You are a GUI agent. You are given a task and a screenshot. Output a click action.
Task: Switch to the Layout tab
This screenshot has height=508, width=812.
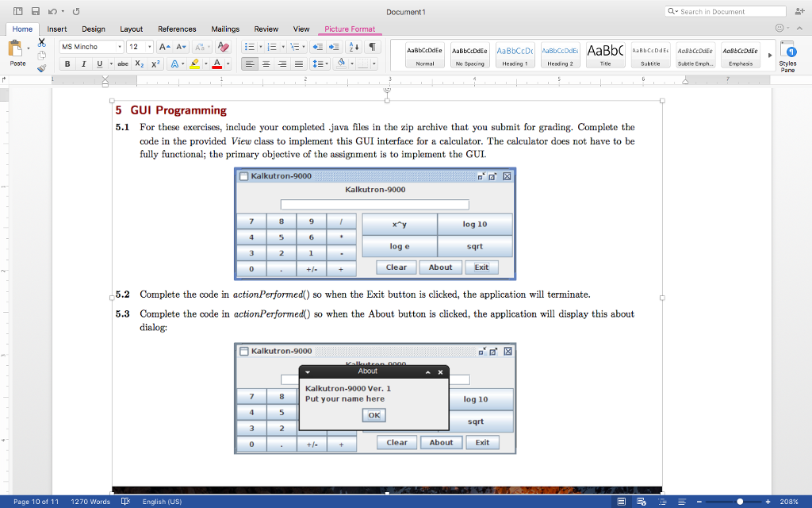click(x=131, y=29)
